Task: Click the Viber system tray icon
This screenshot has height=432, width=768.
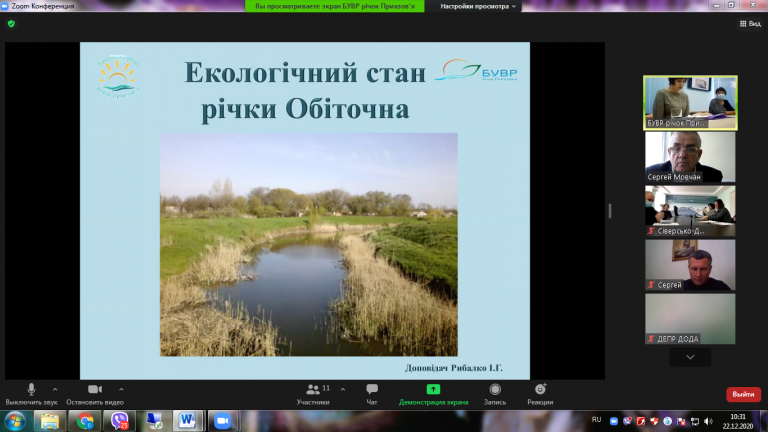Action: pos(627,421)
